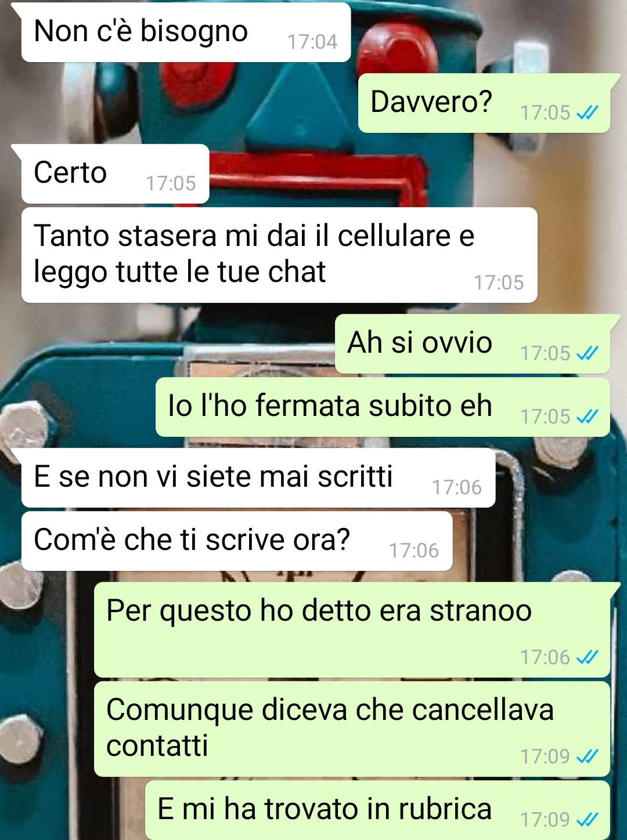627x840 pixels.
Task: Click the double check icon on 'Io l'ho fermata subito eh'
Action: tap(587, 417)
